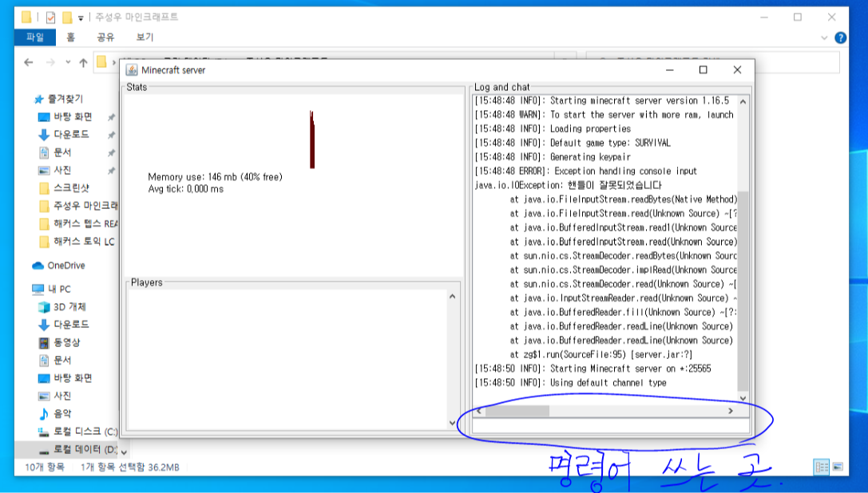Image resolution: width=868 pixels, height=493 pixels.
Task: Click the log scroll-down arrow
Action: coord(743,398)
